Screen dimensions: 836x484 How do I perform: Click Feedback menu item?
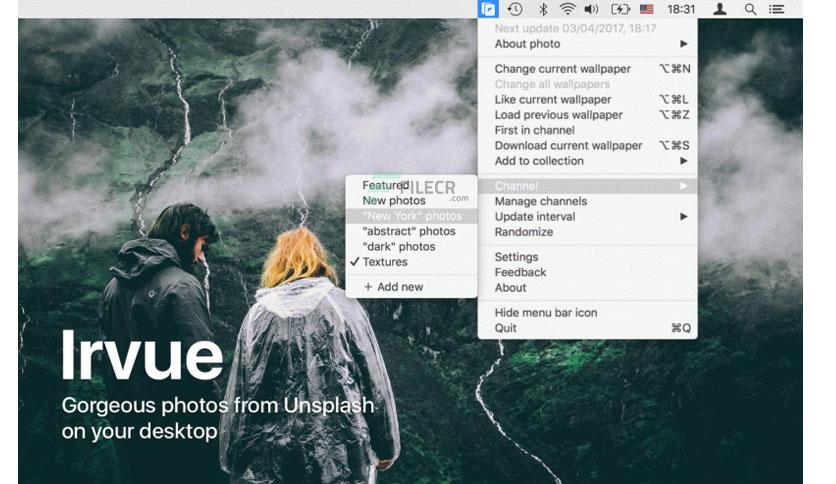[x=588, y=272]
